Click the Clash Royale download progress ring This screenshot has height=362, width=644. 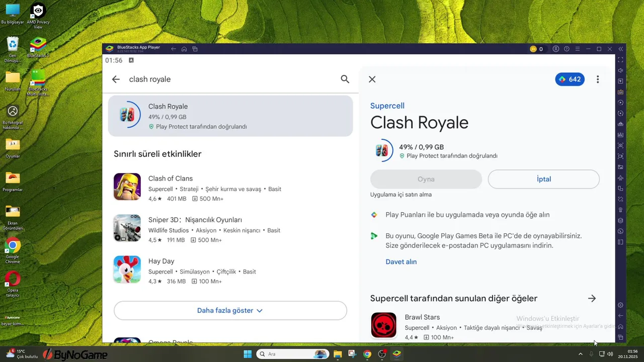382,150
